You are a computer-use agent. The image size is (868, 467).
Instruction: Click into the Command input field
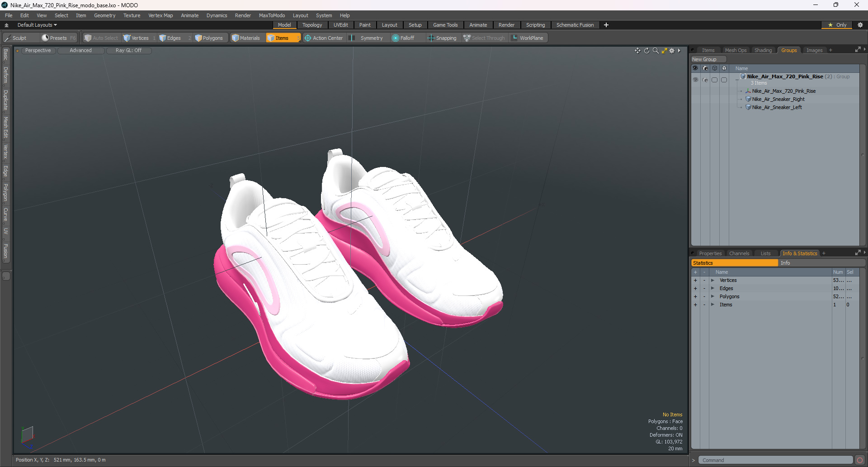[x=775, y=460]
